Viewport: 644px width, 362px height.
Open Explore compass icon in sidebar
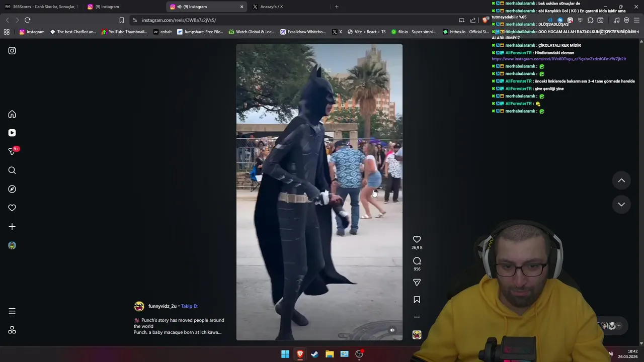click(12, 189)
